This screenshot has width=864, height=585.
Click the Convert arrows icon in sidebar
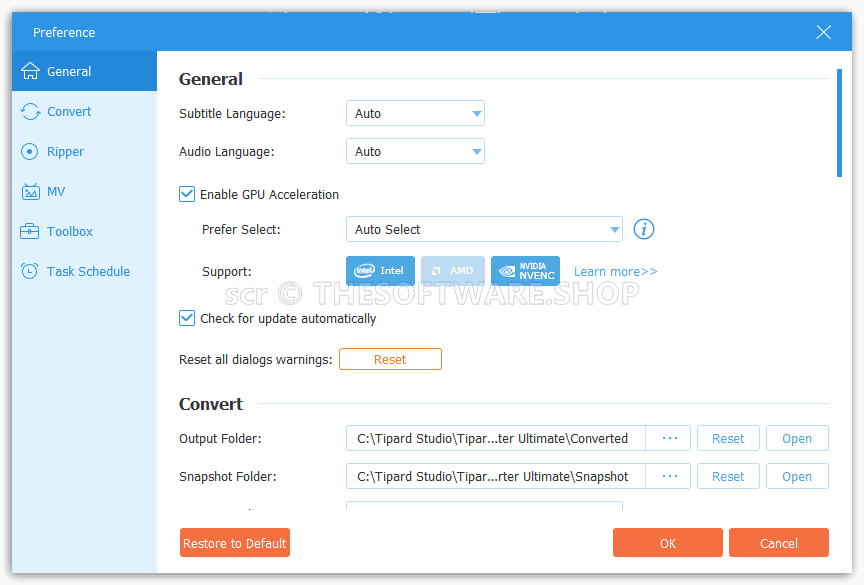pos(30,112)
